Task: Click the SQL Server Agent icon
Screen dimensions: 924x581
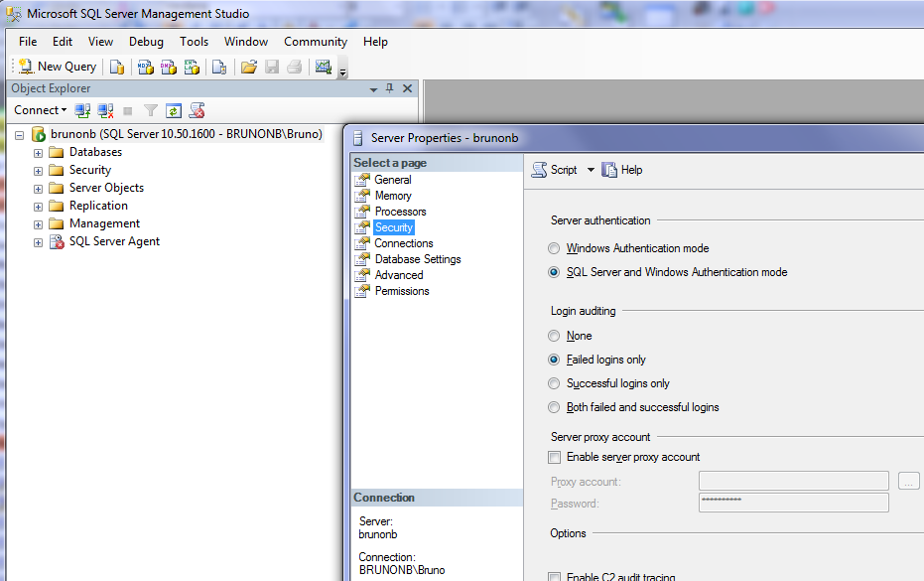Action: coord(57,242)
